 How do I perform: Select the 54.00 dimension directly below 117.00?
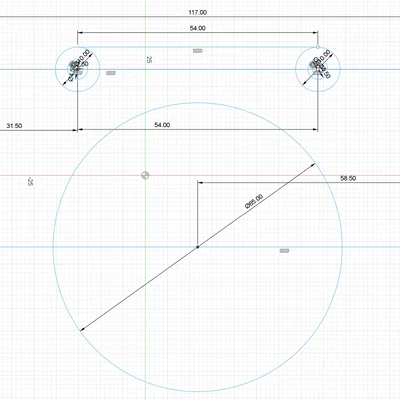(x=198, y=28)
